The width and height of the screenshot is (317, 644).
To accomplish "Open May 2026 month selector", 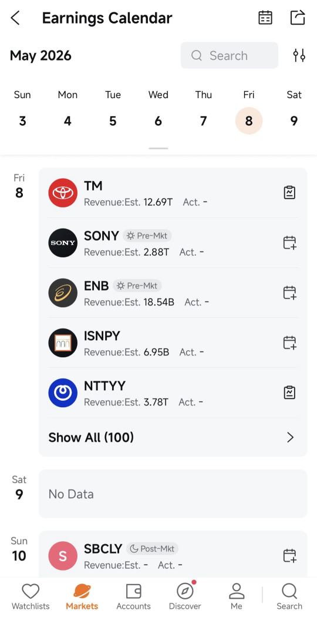I will point(41,55).
